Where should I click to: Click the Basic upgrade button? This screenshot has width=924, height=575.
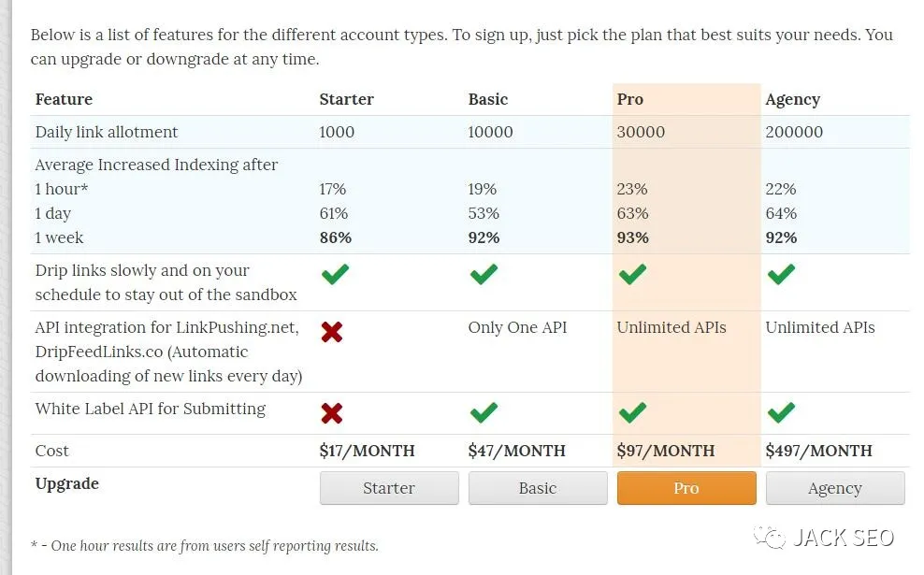pos(538,488)
